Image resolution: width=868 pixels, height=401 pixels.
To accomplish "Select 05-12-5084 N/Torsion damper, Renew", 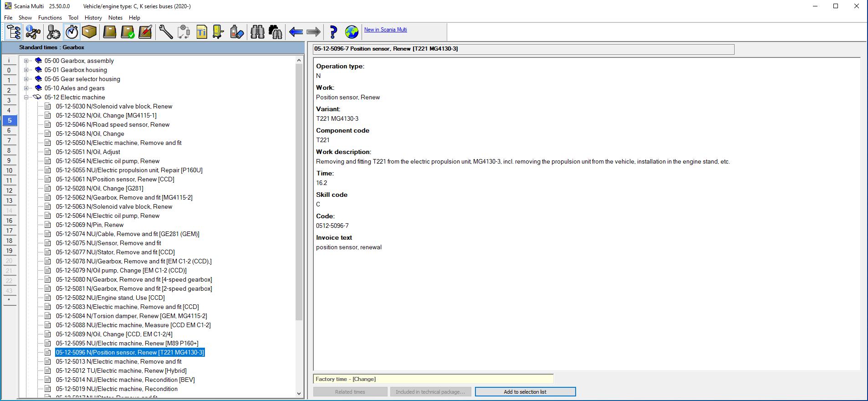I will (132, 316).
